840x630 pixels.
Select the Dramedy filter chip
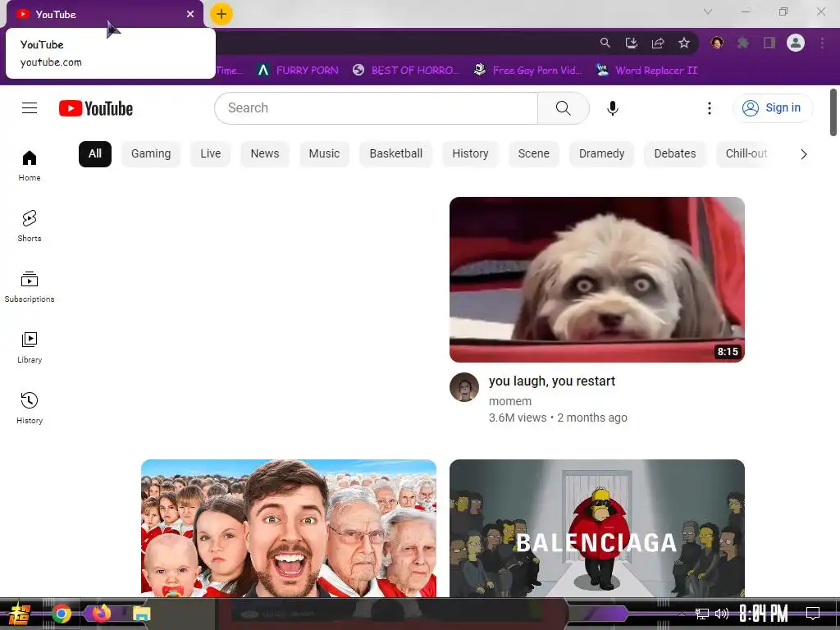(601, 153)
